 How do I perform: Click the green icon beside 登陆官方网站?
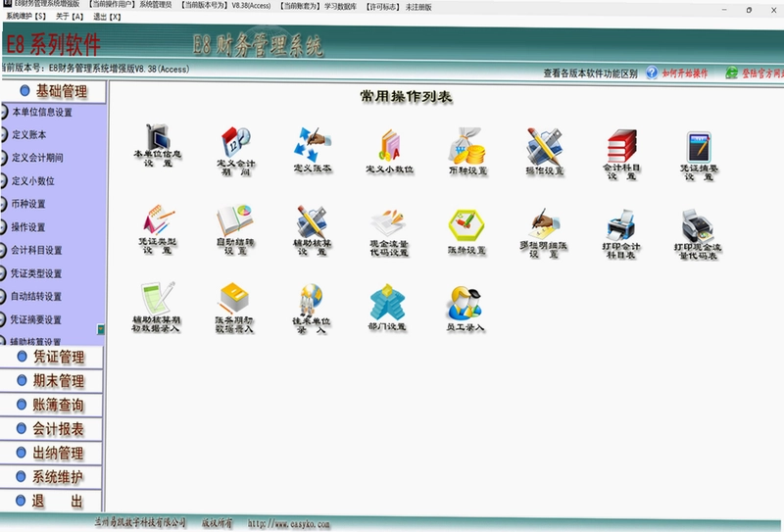tap(731, 73)
